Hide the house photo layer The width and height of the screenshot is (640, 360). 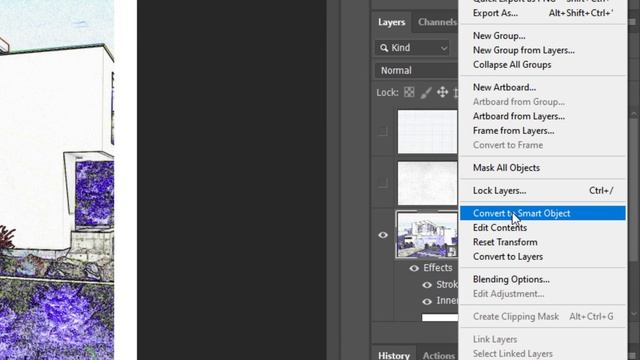(x=383, y=235)
